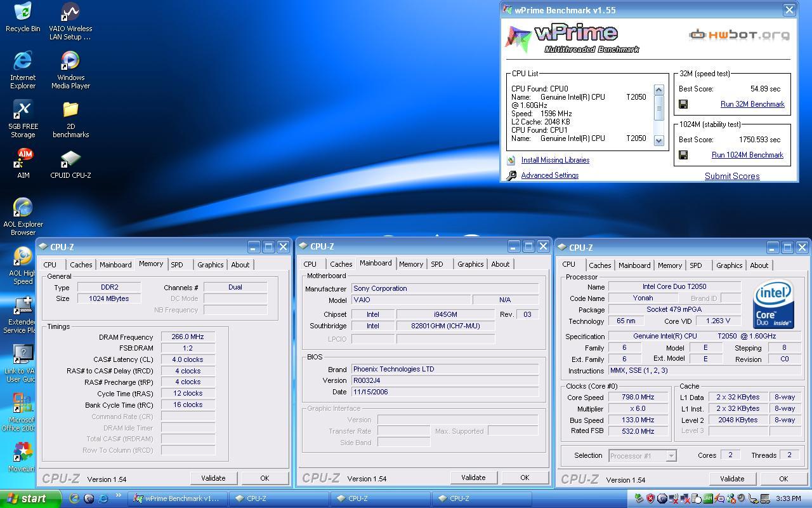Viewport: 812px width, 508px height.
Task: Click the CPU Speed 1596 MHz line in wPrime
Action: click(x=542, y=114)
